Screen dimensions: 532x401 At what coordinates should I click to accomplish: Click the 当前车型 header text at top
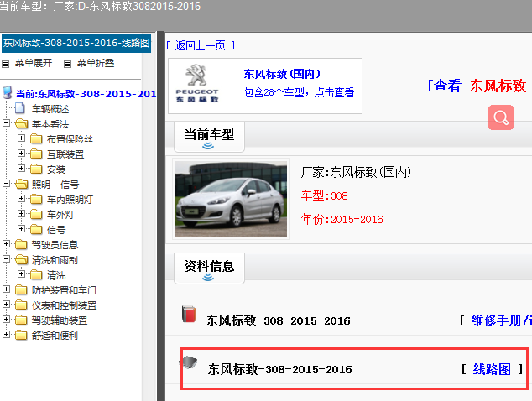click(x=100, y=6)
